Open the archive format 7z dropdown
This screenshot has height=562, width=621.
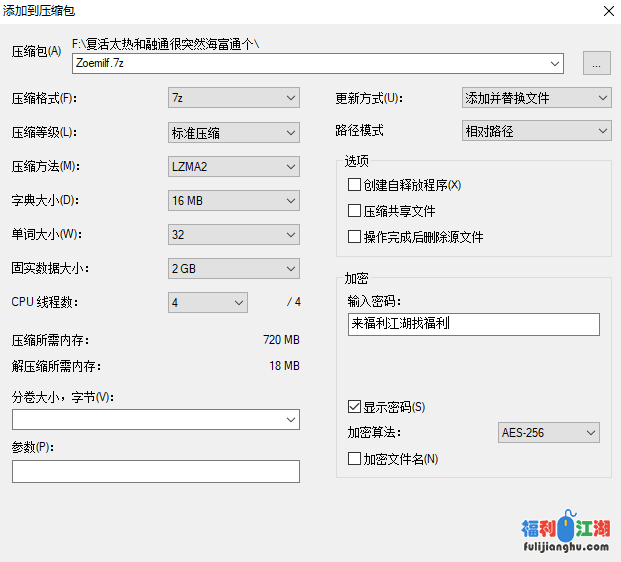point(234,98)
